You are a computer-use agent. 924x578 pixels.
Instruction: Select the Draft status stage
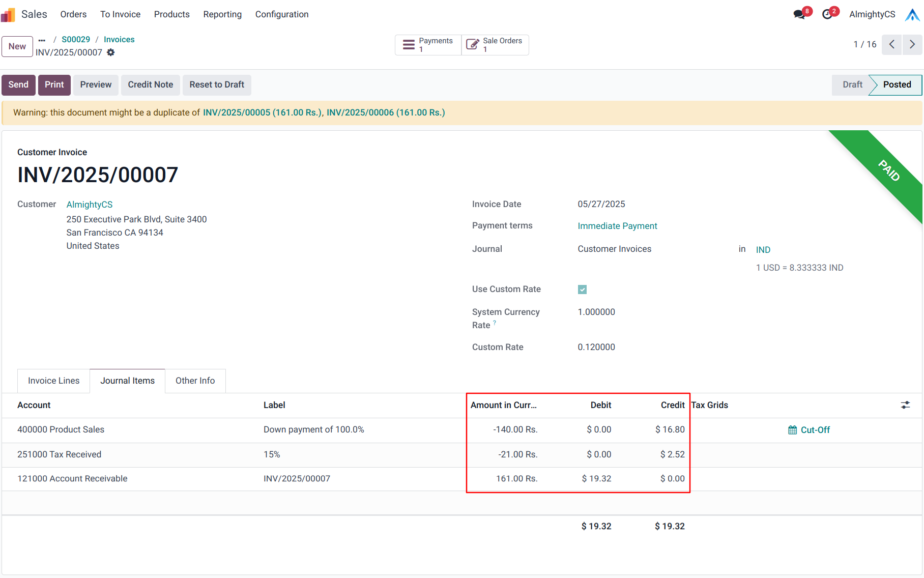852,85
